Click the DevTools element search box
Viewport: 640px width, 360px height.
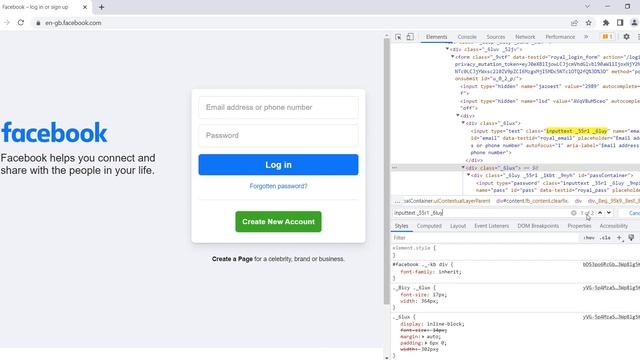coord(481,213)
